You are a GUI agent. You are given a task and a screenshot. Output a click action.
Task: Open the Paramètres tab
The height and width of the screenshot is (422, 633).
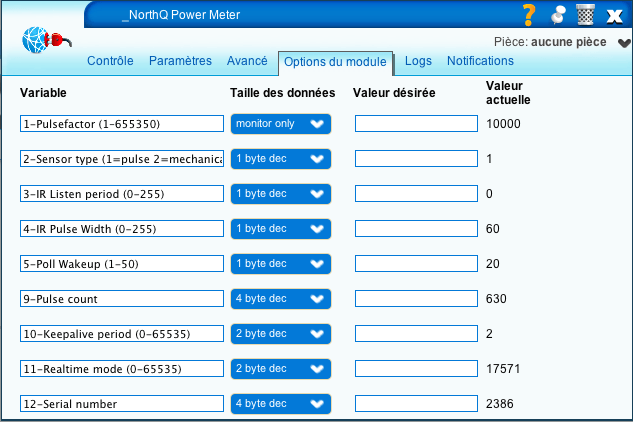click(x=180, y=61)
